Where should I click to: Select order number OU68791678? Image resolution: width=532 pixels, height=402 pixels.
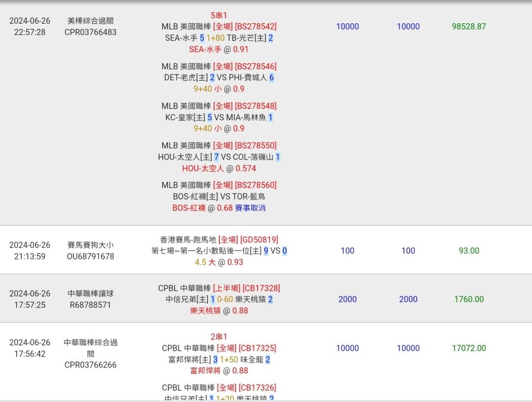(90, 257)
